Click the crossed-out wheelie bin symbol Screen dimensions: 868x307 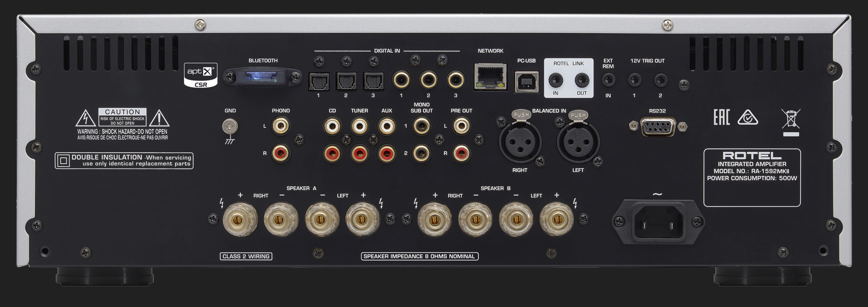pos(790,119)
